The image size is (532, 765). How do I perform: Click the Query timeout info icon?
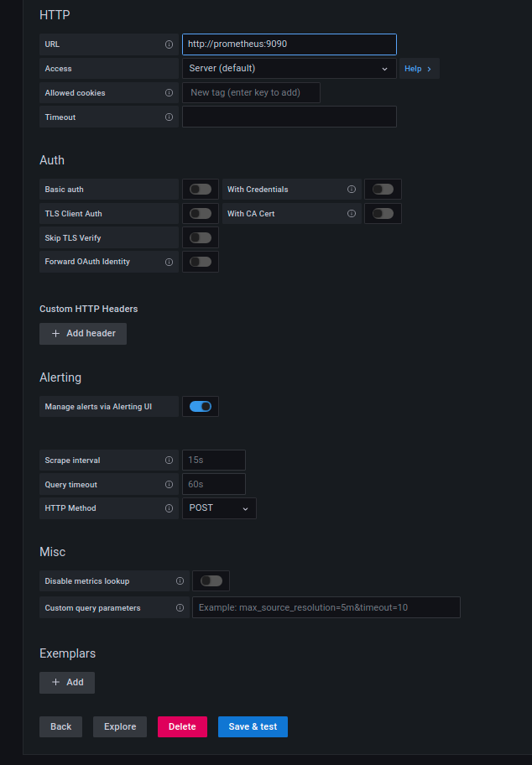(x=170, y=484)
